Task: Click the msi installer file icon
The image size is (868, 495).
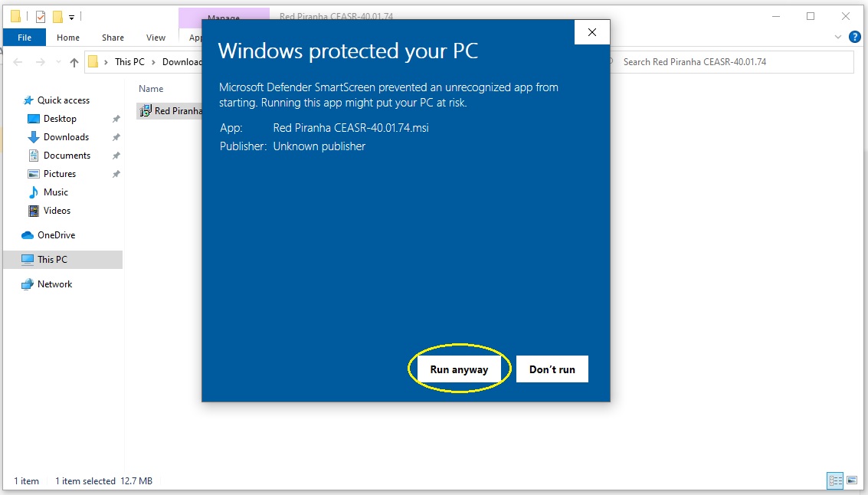Action: pyautogui.click(x=146, y=111)
